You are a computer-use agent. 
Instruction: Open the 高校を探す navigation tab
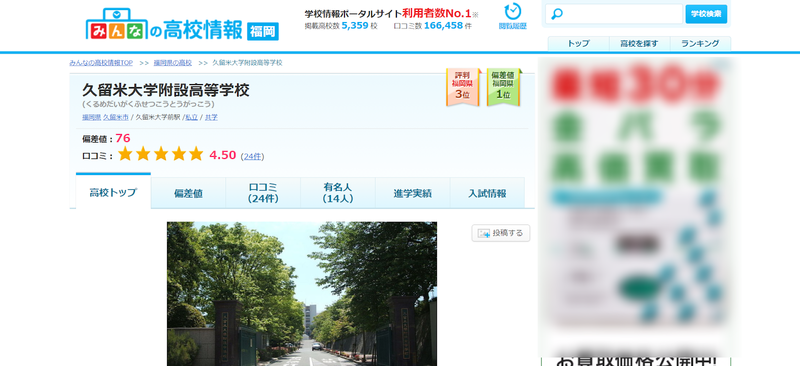click(639, 44)
